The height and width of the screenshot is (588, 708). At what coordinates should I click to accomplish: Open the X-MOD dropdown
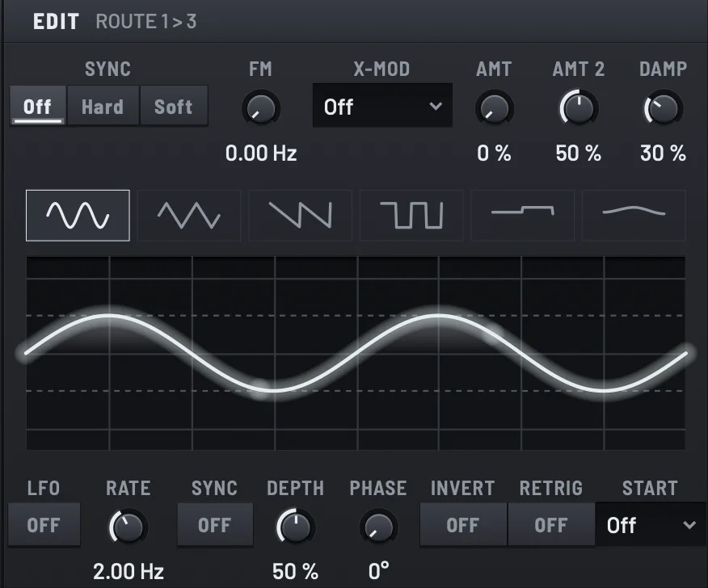point(382,106)
